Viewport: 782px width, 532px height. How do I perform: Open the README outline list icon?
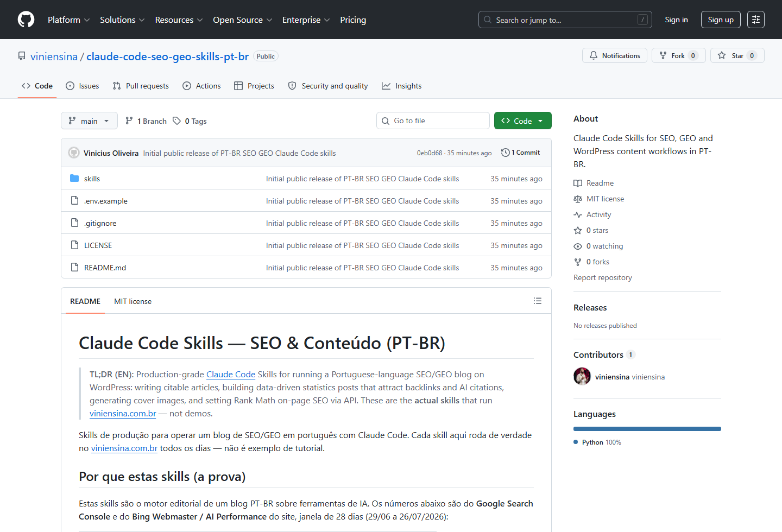pos(538,301)
